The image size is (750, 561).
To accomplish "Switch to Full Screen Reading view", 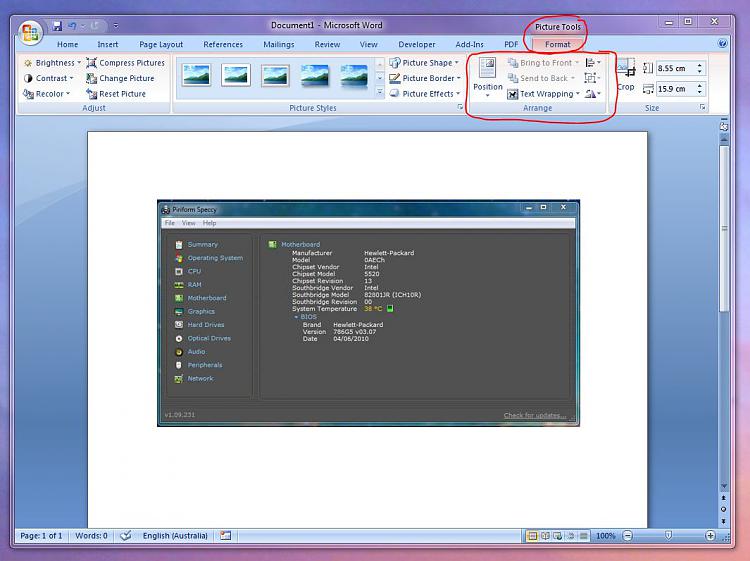I will 545,536.
